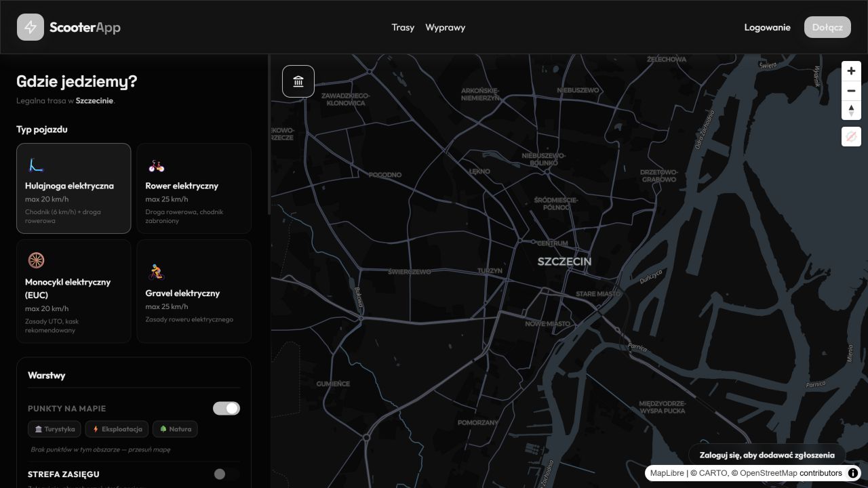Click the ŚRÓDMIEŚCIE-PÓŁNOC map label
Screen dimensions: 868x488
pyautogui.click(x=556, y=203)
